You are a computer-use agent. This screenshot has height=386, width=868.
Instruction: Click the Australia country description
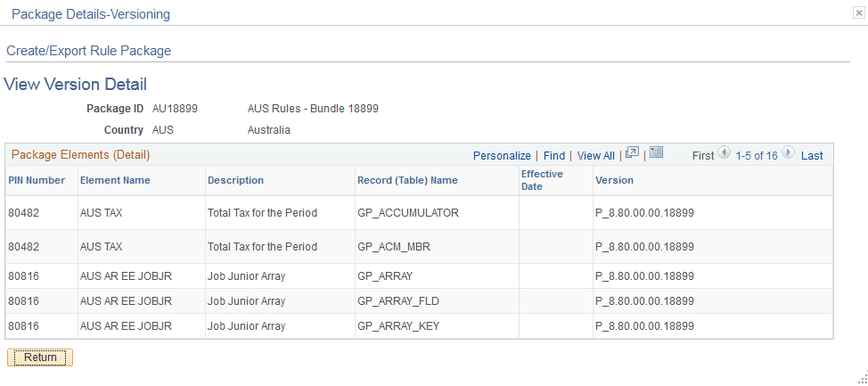(x=268, y=131)
